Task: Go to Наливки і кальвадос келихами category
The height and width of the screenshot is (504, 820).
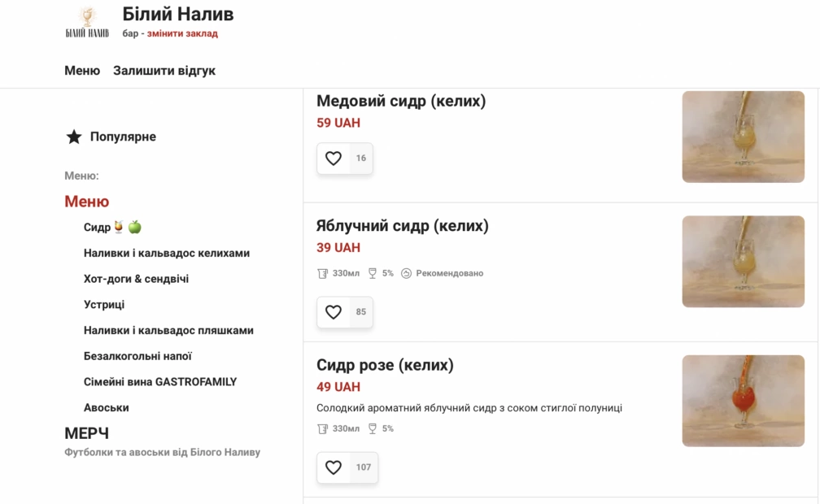Action: (167, 253)
